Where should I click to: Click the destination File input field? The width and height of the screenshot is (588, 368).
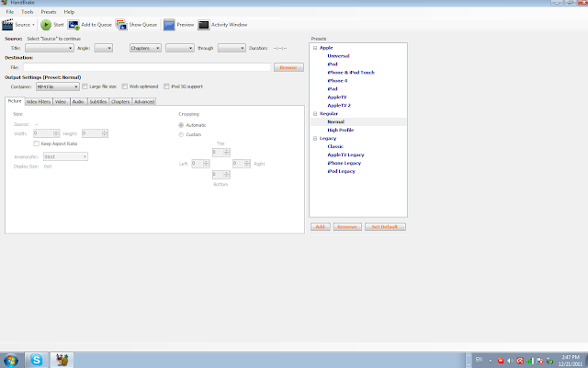click(147, 67)
